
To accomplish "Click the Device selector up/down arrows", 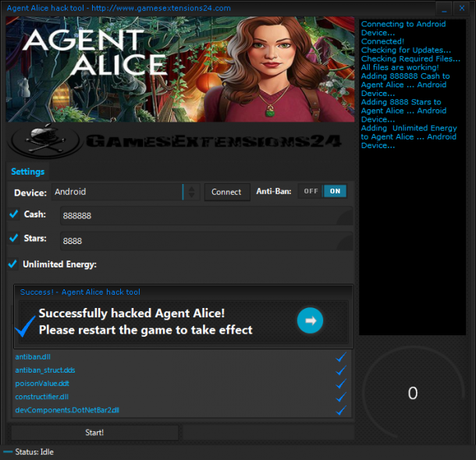I will [x=191, y=192].
